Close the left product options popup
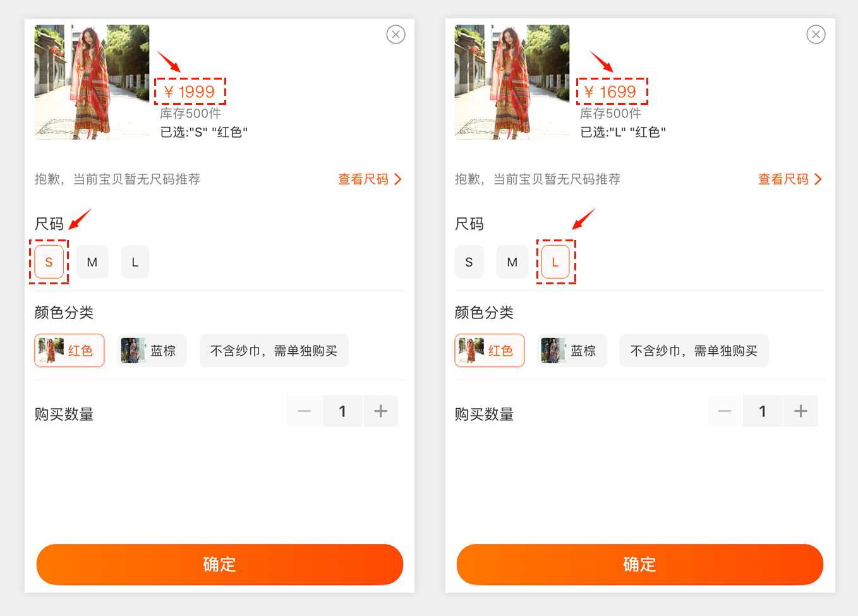The image size is (858, 616). (396, 35)
